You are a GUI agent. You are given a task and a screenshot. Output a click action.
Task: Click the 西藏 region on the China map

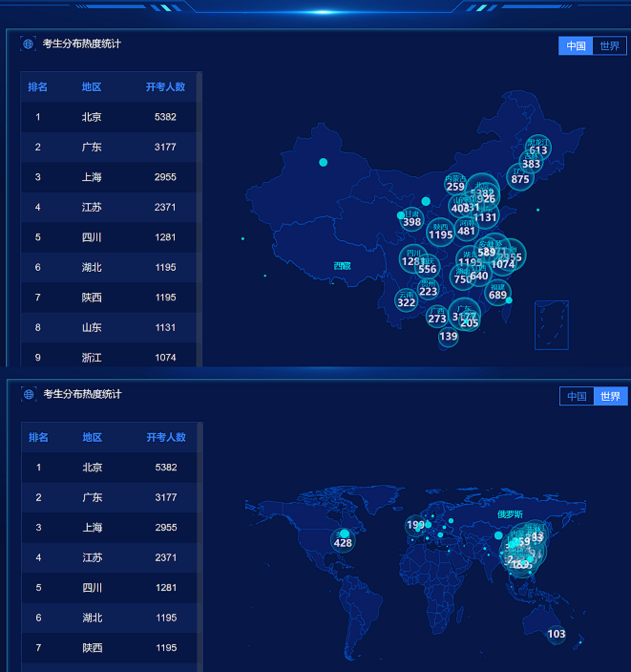342,266
